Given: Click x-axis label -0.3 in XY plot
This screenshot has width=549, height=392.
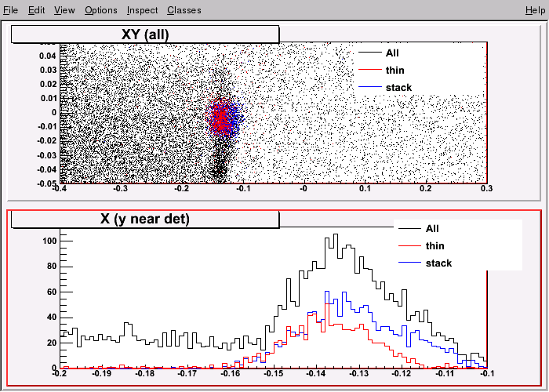Looking at the screenshot, I should coord(121,189).
